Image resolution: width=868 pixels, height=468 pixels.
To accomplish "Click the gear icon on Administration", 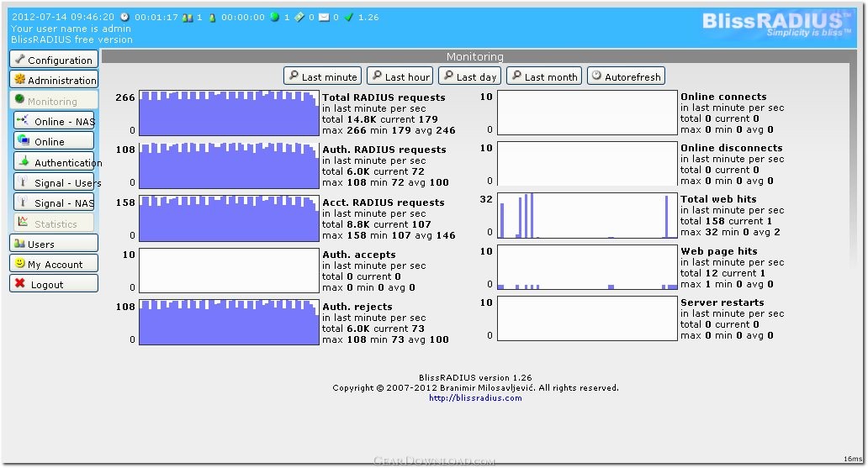I will [20, 79].
